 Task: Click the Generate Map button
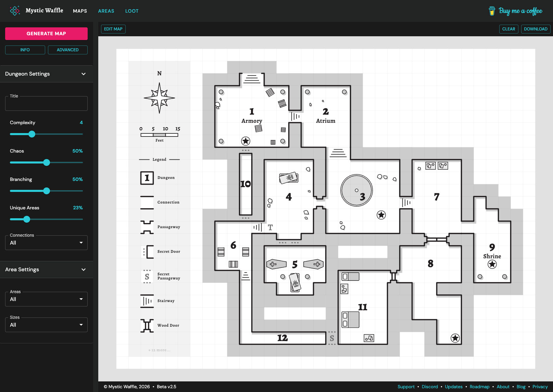tap(46, 34)
